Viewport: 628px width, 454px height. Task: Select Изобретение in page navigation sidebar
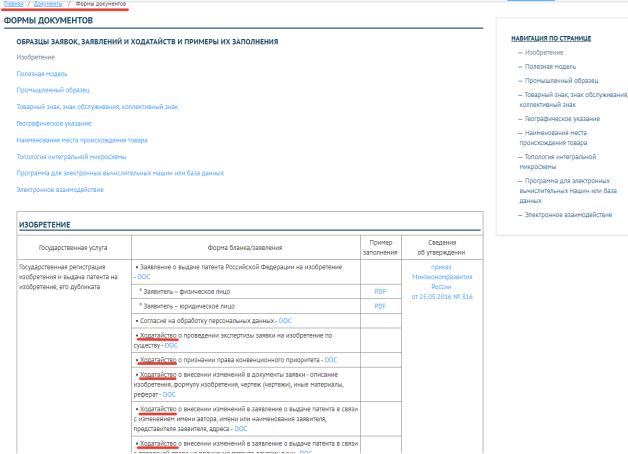coord(544,52)
